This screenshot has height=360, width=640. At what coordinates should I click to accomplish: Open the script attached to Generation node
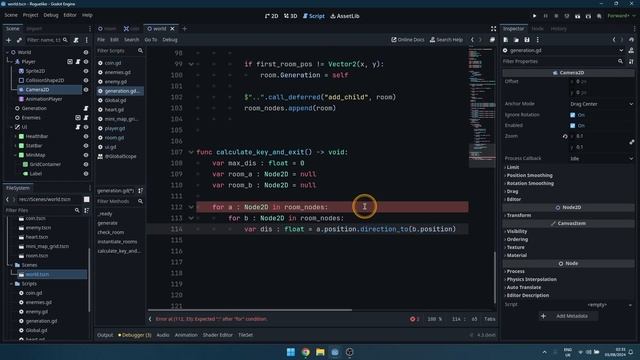(x=86, y=108)
